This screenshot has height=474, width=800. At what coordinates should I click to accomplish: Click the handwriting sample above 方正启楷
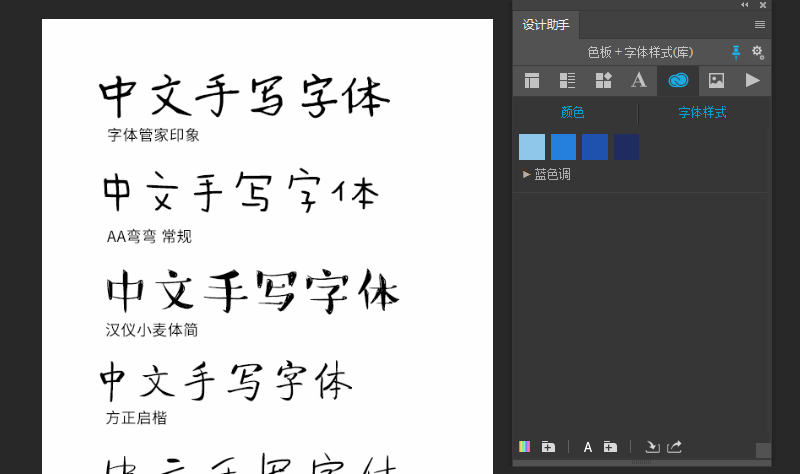click(x=226, y=381)
